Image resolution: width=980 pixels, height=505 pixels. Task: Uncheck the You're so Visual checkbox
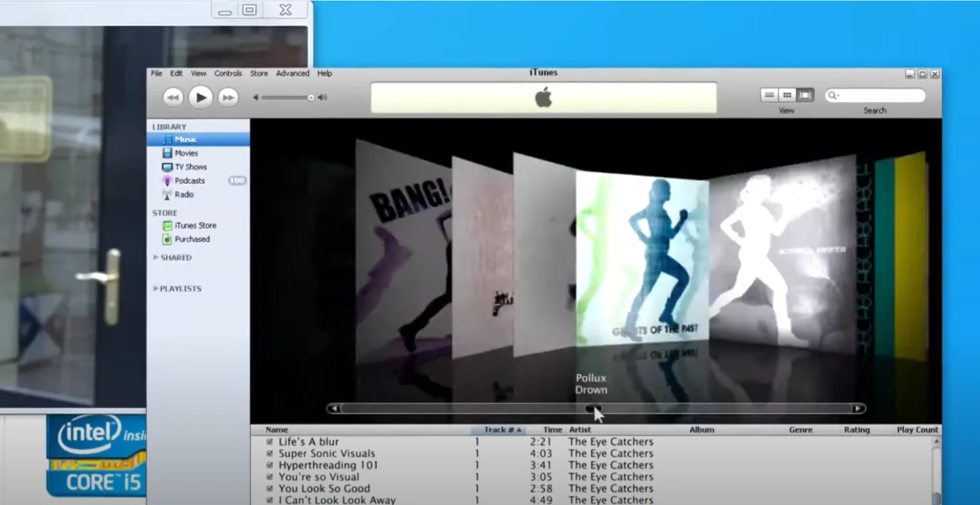pos(269,477)
